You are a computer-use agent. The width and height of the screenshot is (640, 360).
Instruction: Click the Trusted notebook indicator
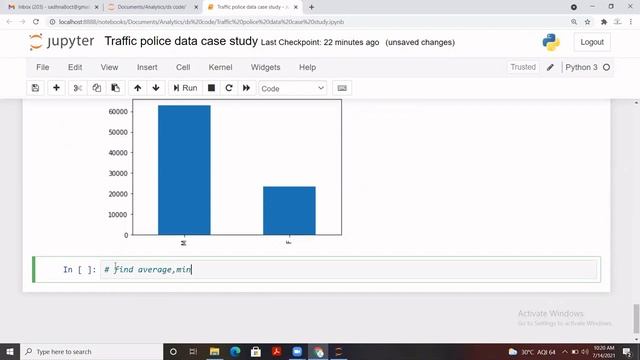click(x=523, y=67)
